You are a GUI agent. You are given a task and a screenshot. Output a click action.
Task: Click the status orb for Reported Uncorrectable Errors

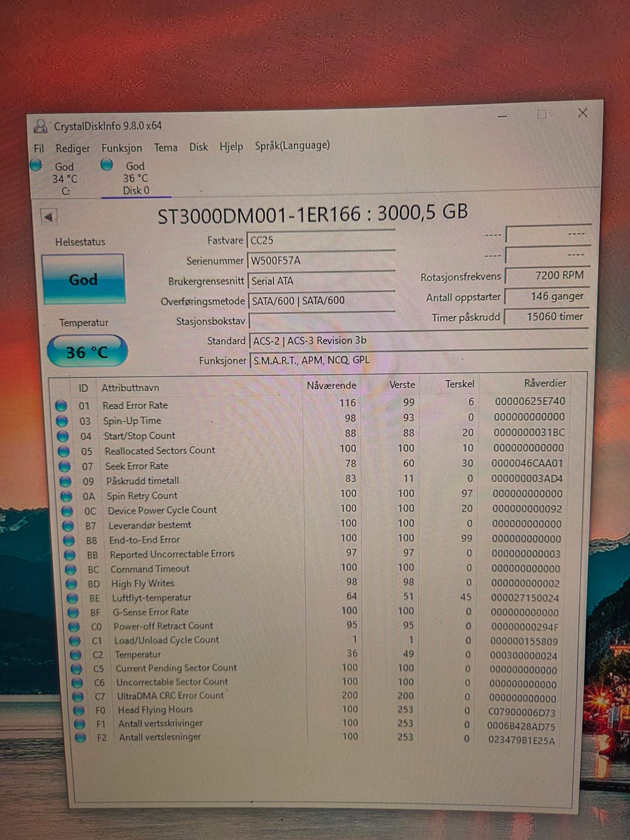click(70, 555)
